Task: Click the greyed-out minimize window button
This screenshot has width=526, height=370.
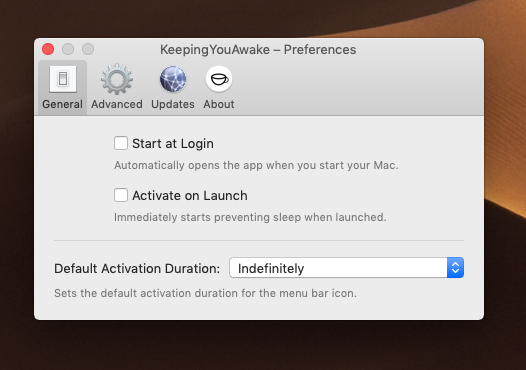Action: click(x=68, y=49)
